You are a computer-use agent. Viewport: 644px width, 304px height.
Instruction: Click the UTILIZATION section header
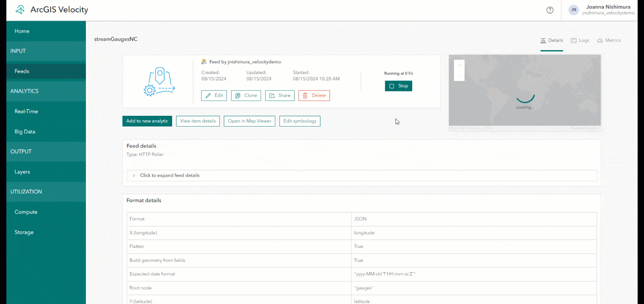point(46,192)
